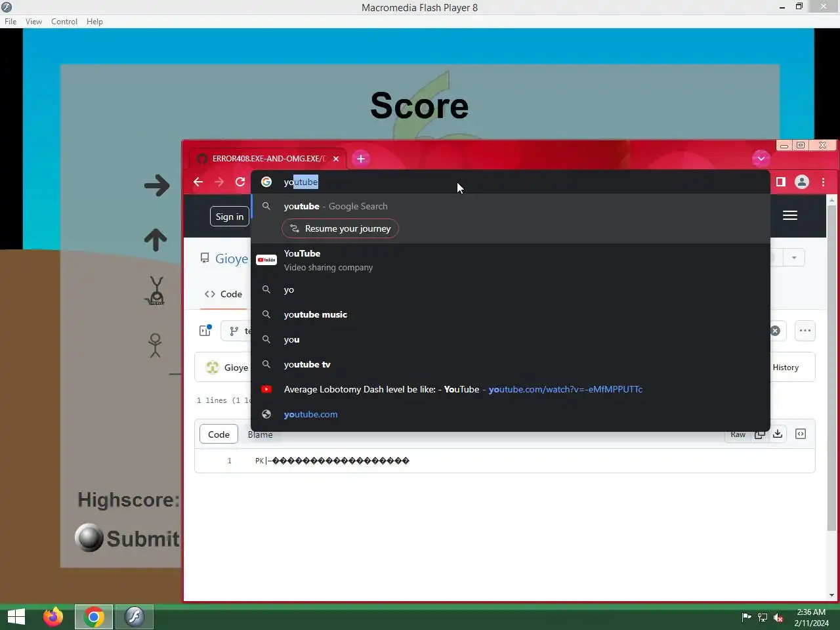The image size is (840, 630).
Task: Click the address bar containing youtube
Action: (x=511, y=182)
